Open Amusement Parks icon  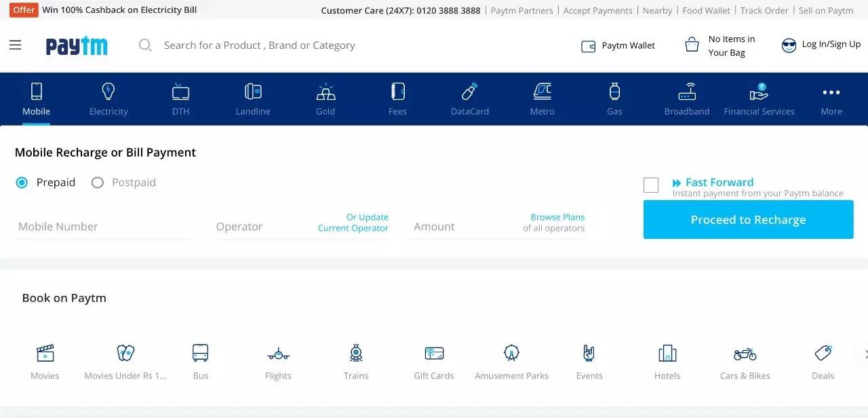click(512, 353)
